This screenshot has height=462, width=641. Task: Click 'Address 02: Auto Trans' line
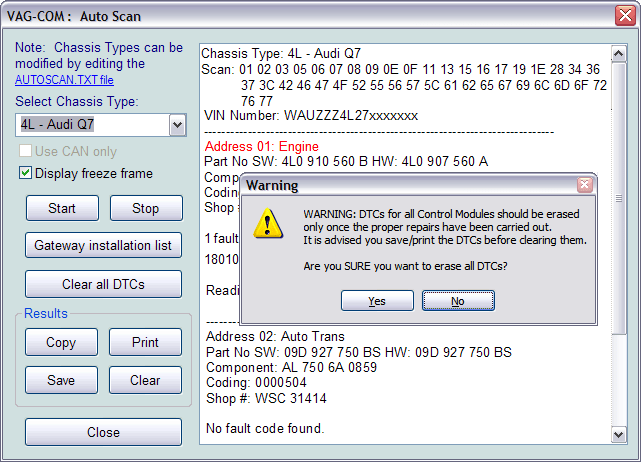click(x=275, y=336)
